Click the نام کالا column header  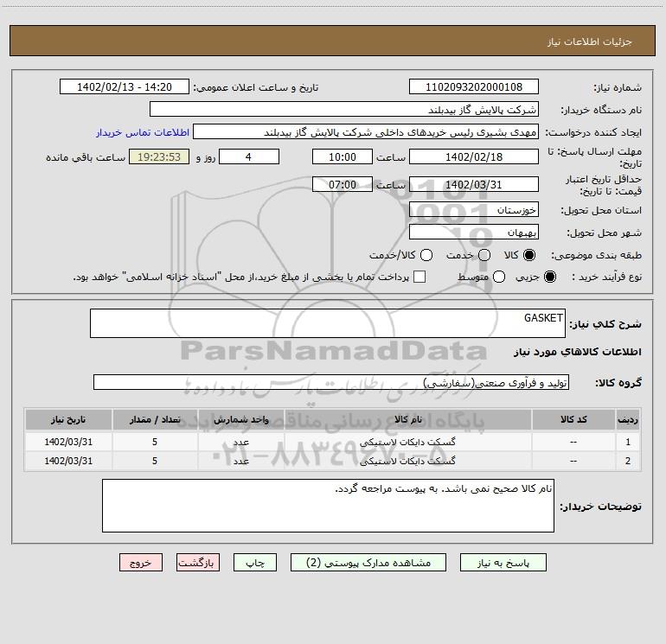407,420
